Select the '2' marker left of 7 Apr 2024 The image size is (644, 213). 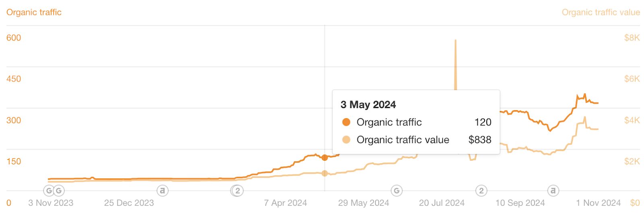click(x=237, y=190)
